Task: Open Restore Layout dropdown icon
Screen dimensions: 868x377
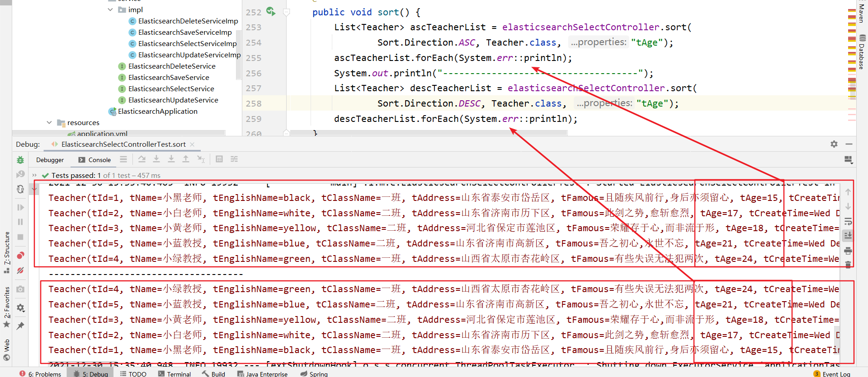Action: tap(849, 160)
